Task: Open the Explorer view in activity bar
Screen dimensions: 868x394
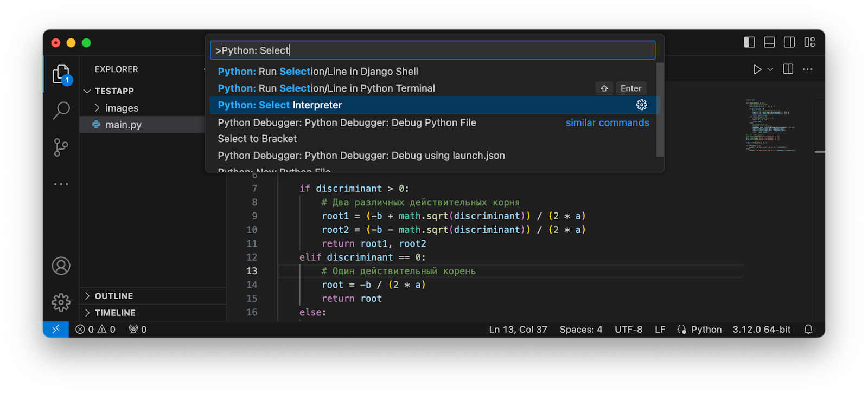Action: click(61, 74)
